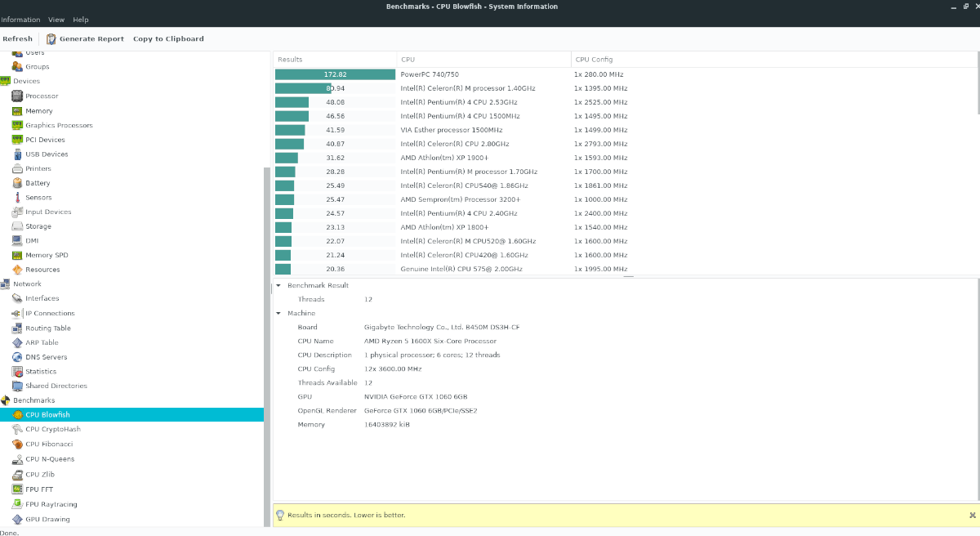Select the Sensors item

click(38, 198)
